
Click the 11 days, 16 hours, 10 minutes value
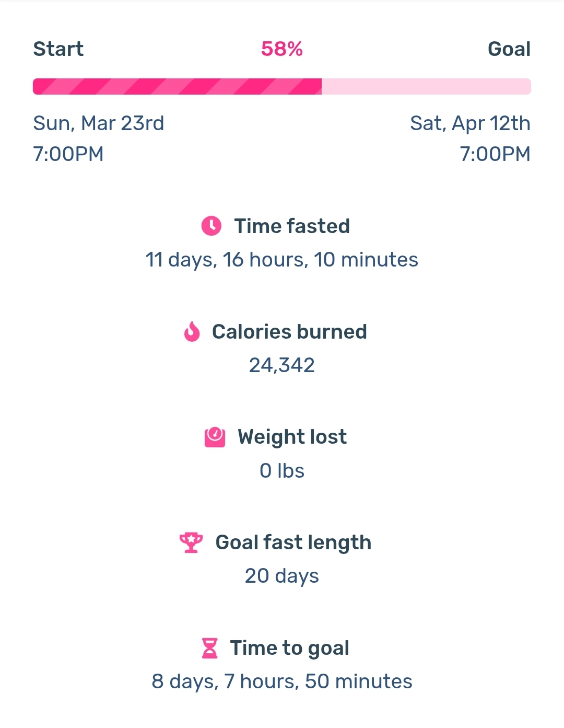(282, 260)
